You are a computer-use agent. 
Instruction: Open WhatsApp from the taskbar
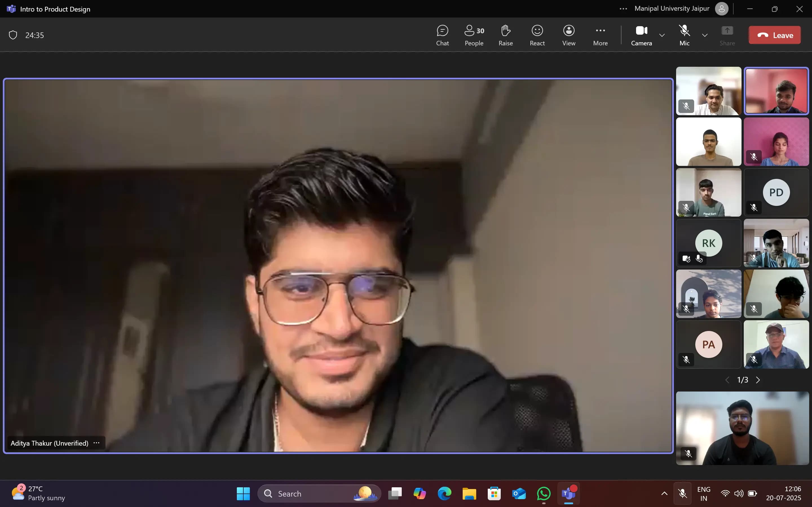click(x=544, y=493)
